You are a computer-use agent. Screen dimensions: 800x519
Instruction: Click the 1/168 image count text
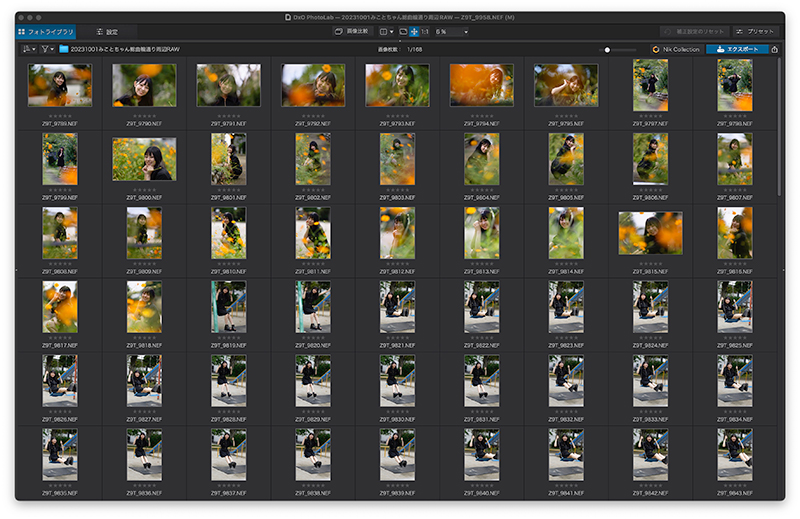pyautogui.click(x=414, y=50)
